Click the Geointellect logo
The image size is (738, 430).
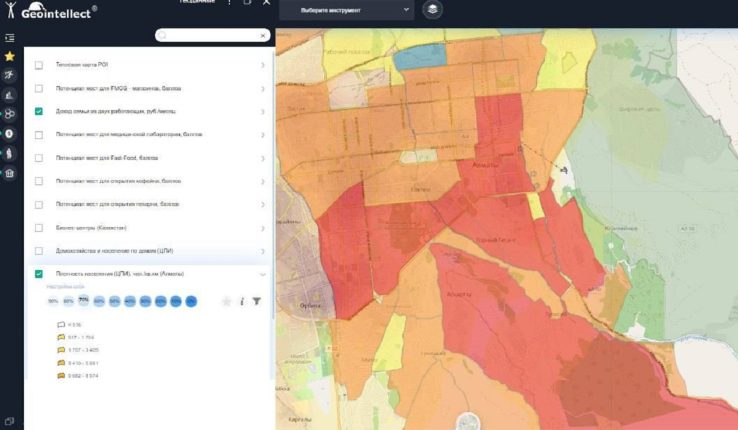pos(50,10)
